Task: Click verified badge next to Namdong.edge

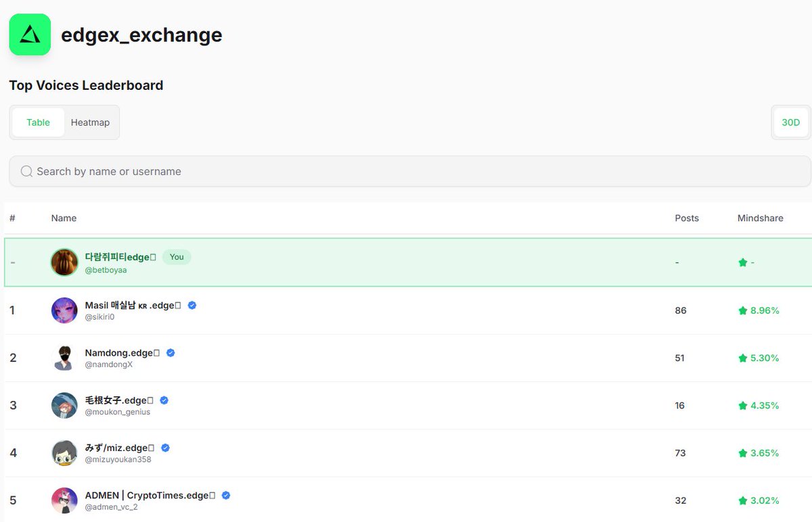Action: [171, 352]
